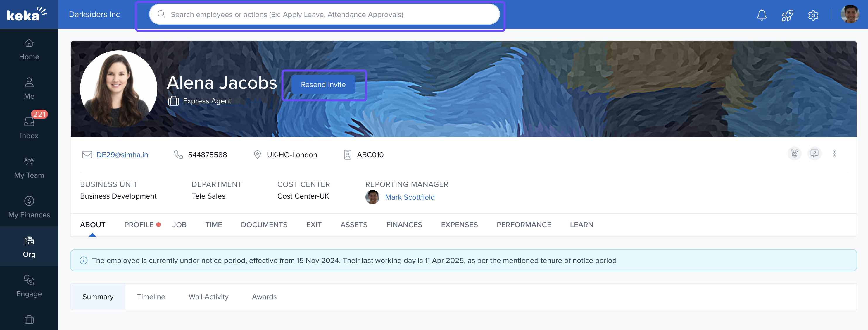868x330 pixels.
Task: Open Mark Scottfield manager link
Action: (409, 197)
